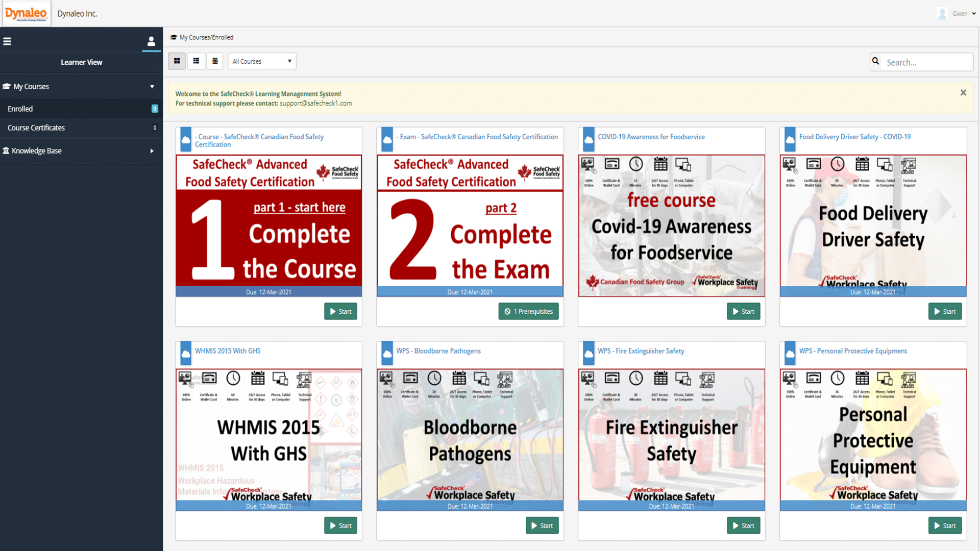View the 1 Prerequisites button on Exam
The width and height of the screenshot is (980, 551).
pyautogui.click(x=528, y=311)
